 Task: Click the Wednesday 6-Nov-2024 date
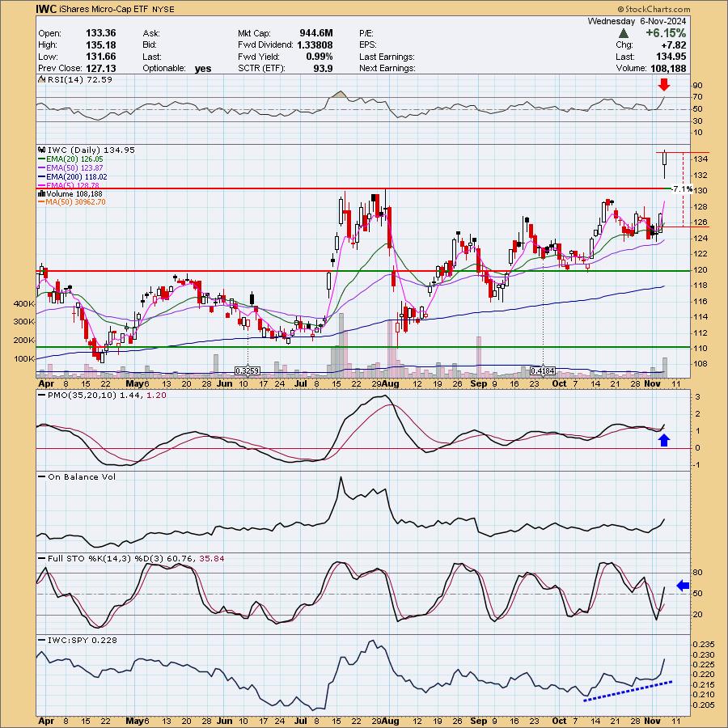click(x=637, y=21)
